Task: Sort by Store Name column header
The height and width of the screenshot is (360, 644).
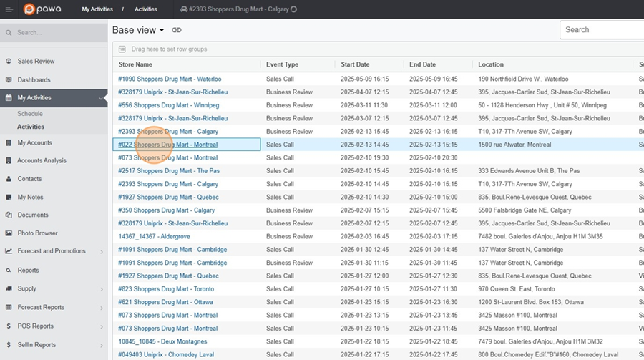Action: (135, 64)
